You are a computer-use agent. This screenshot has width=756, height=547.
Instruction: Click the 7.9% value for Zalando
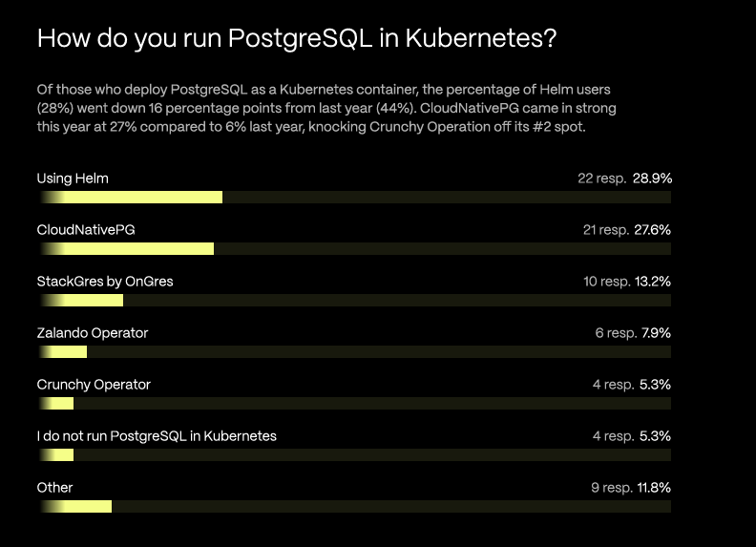tap(656, 333)
